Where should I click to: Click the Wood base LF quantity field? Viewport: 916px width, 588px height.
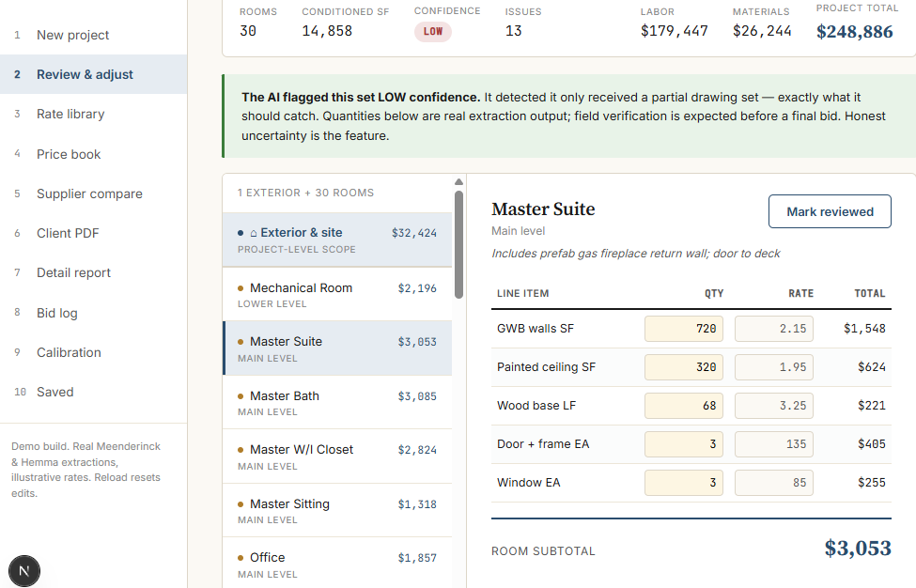(684, 406)
